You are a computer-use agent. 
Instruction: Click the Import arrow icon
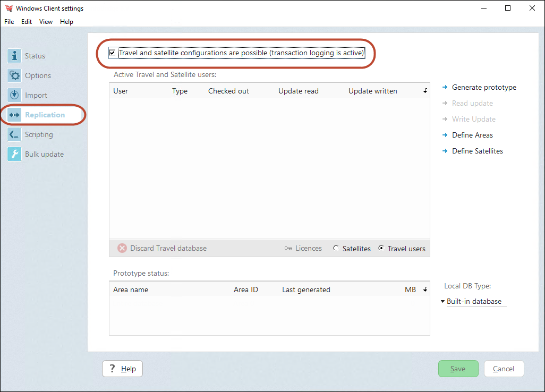point(14,95)
